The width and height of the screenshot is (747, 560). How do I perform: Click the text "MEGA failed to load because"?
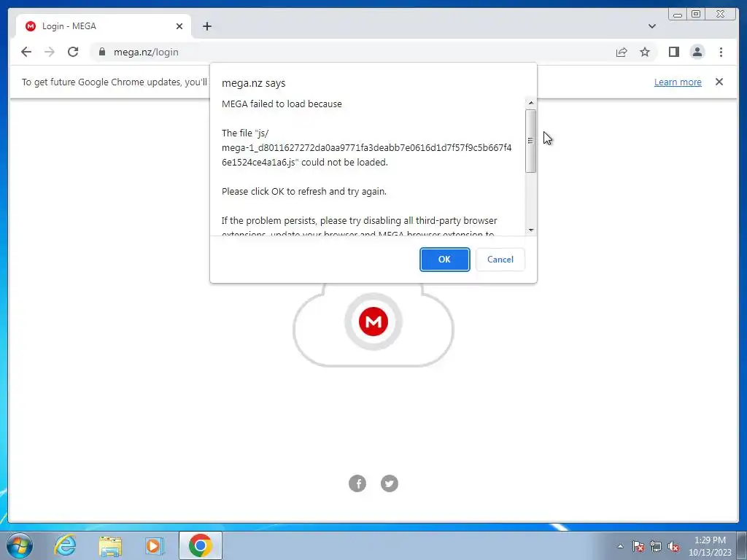pos(282,104)
